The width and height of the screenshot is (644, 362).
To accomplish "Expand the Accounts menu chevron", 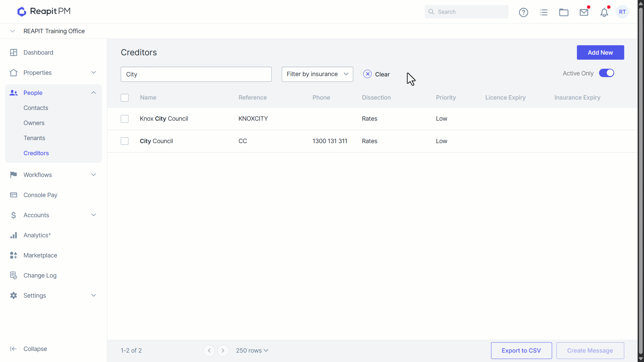I will pyautogui.click(x=94, y=215).
